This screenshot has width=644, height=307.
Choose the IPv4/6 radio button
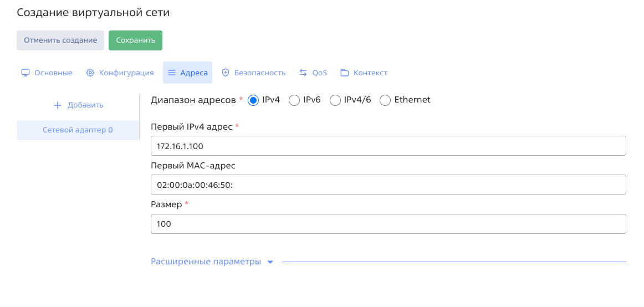click(335, 100)
